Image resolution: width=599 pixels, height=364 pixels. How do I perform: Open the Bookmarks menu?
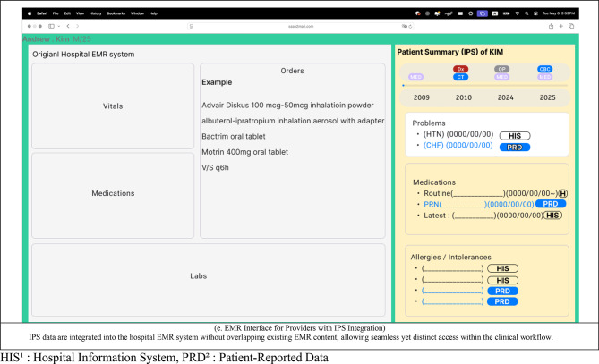[116, 13]
